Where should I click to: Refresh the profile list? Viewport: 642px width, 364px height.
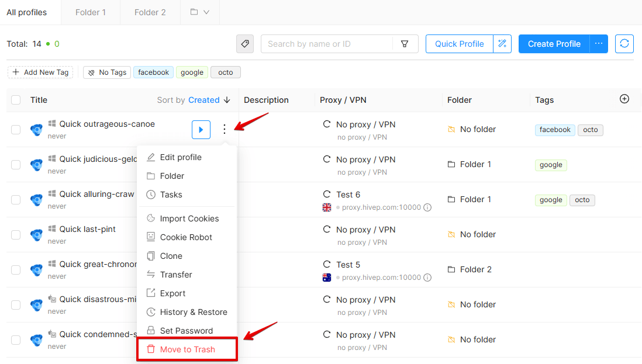coord(624,44)
